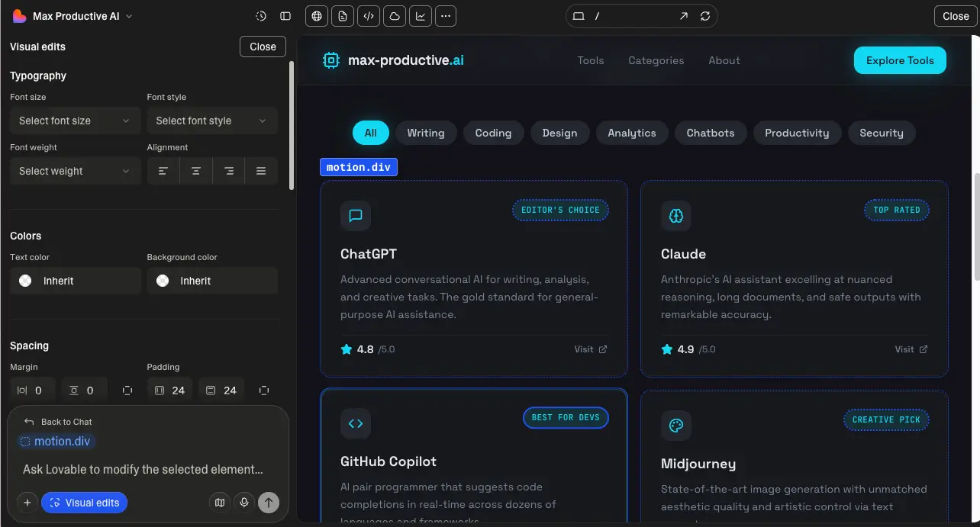Visit link on the Claude card
This screenshot has width=980, height=527.
pos(911,349)
